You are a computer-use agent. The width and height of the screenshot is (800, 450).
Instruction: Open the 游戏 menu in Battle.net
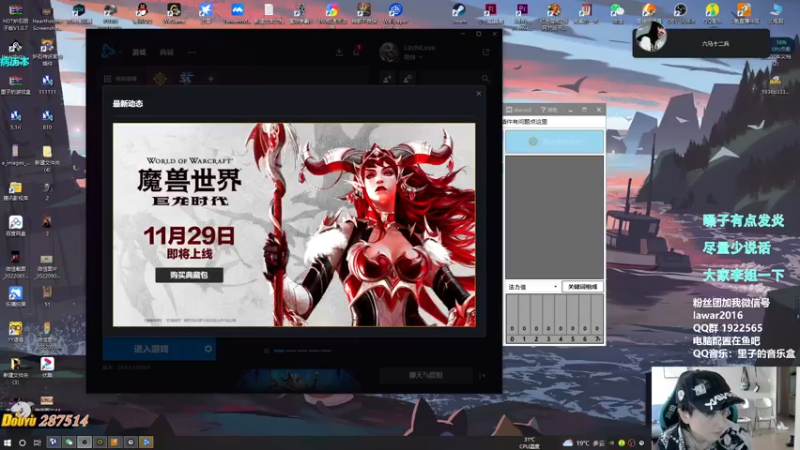click(139, 52)
